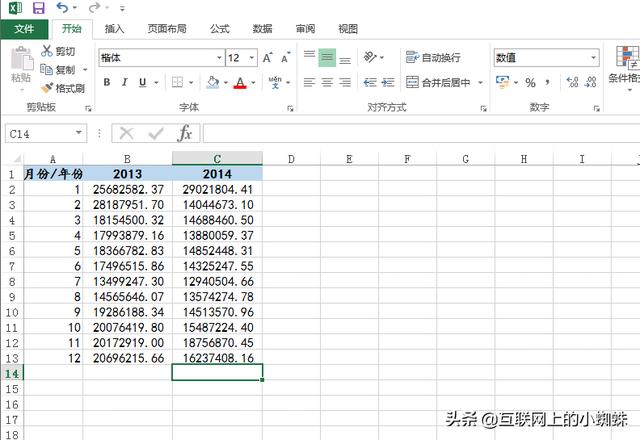This screenshot has width=640, height=440.
Task: Open the font size dropdown showing 12
Action: [252, 58]
